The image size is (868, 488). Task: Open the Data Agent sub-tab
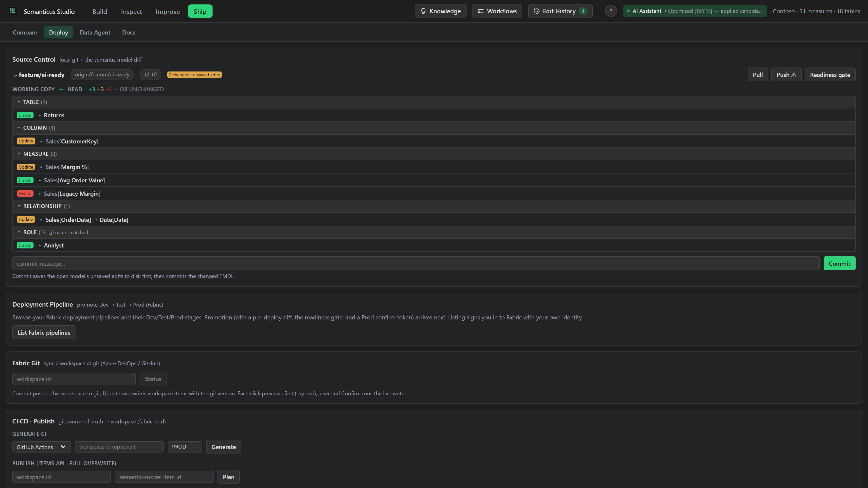95,32
